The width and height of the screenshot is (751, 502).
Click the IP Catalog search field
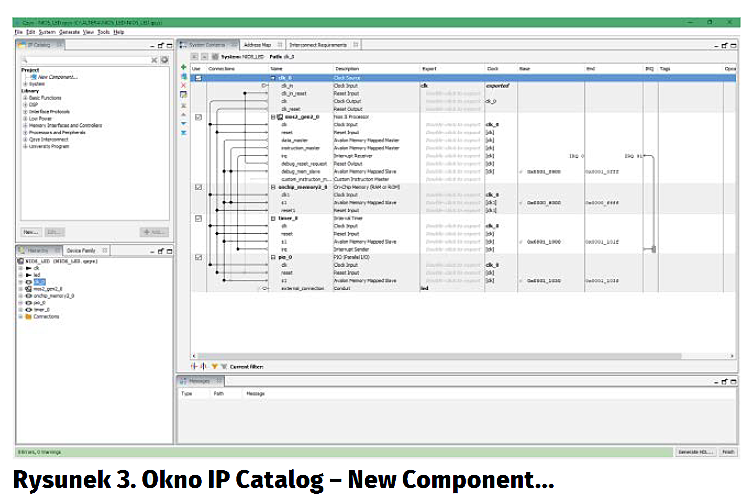pyautogui.click(x=84, y=60)
